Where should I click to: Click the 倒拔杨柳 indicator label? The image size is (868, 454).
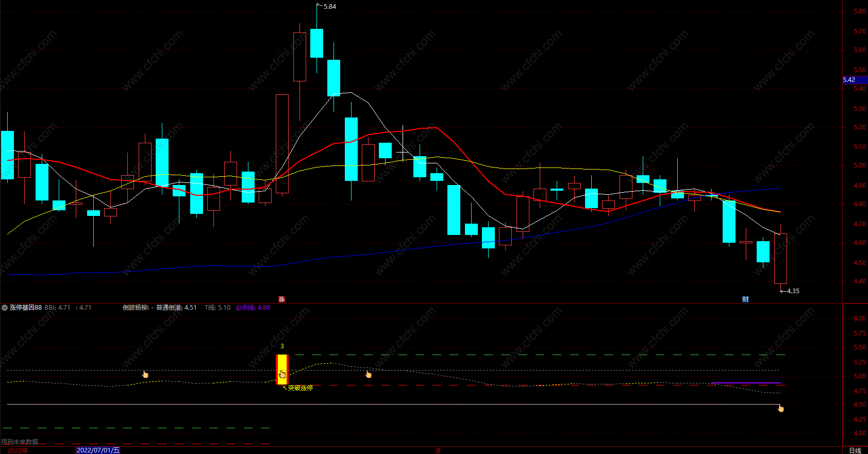point(136,308)
